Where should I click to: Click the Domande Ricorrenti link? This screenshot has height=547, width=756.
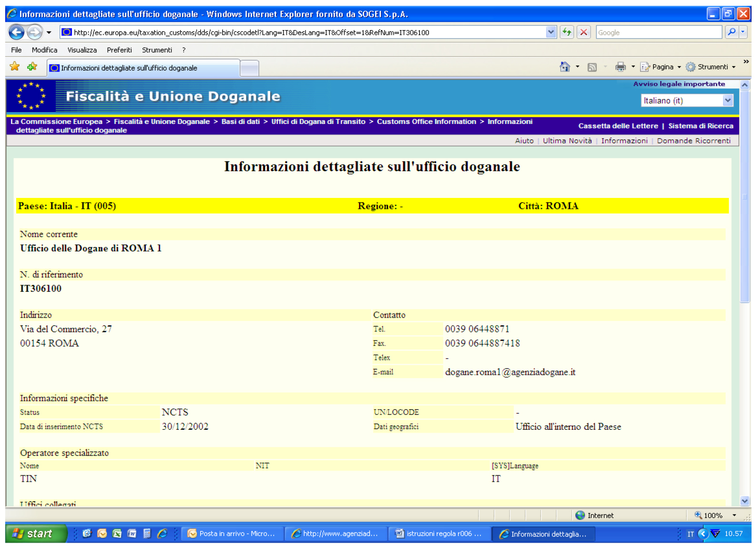point(693,141)
